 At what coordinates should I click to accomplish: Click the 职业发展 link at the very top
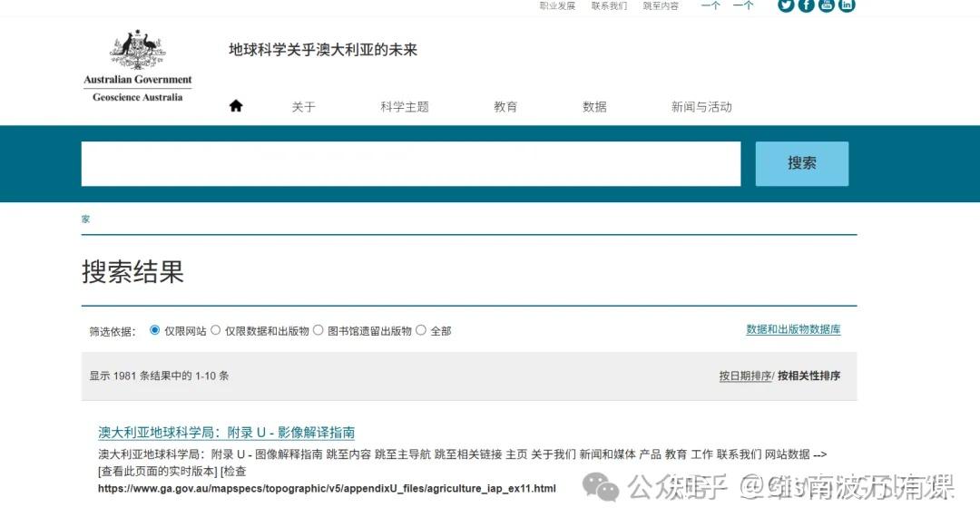coord(556,5)
